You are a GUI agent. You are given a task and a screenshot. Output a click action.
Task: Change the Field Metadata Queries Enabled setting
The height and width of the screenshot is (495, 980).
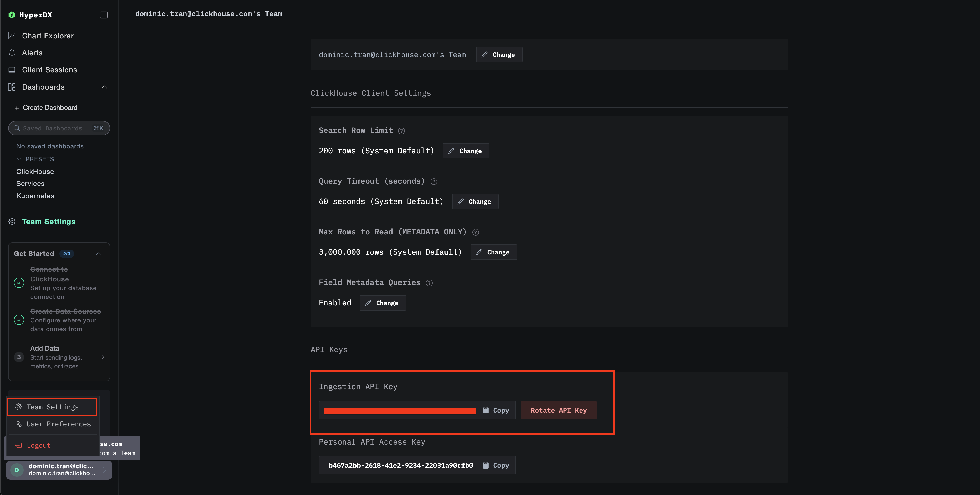pyautogui.click(x=382, y=303)
